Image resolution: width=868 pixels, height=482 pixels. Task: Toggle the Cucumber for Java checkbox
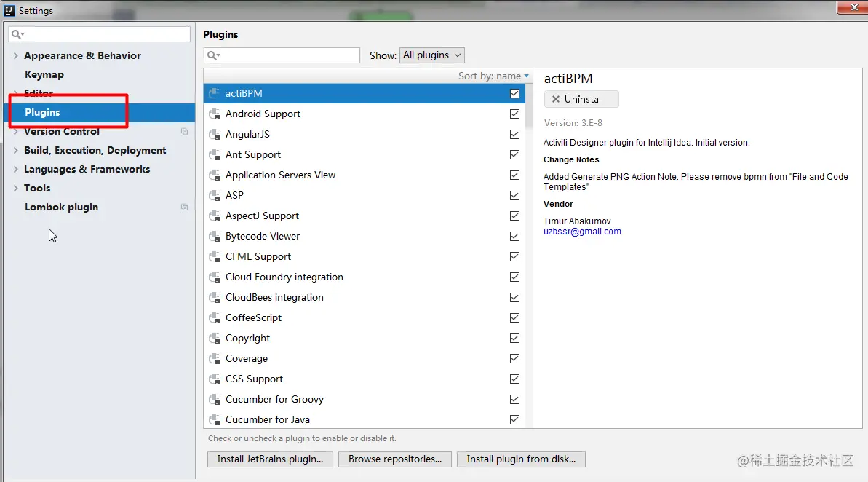pyautogui.click(x=515, y=420)
